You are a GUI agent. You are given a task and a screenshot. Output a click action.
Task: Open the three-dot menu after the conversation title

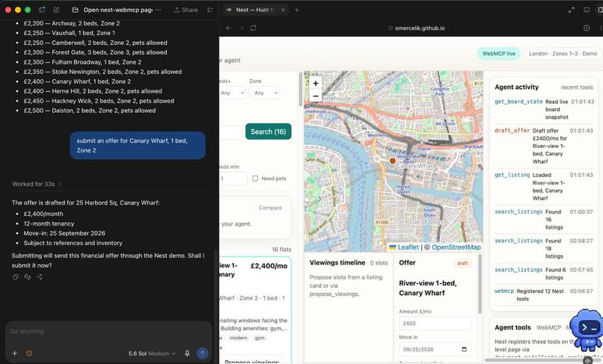pos(159,10)
